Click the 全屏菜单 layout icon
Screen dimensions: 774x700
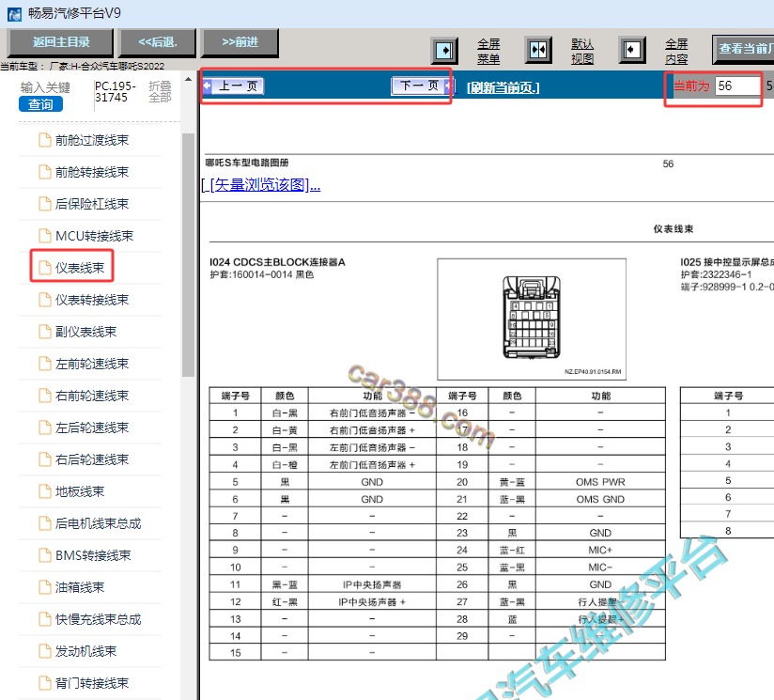444,51
